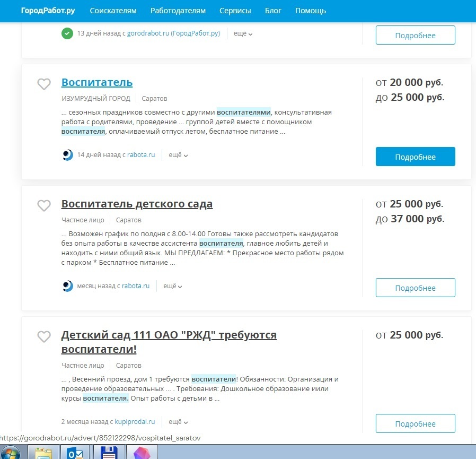Open File Explorer from the taskbar
This screenshot has height=459, width=476.
[x=43, y=453]
